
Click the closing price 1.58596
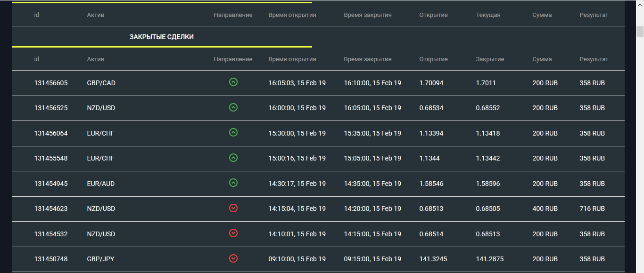pyautogui.click(x=488, y=184)
